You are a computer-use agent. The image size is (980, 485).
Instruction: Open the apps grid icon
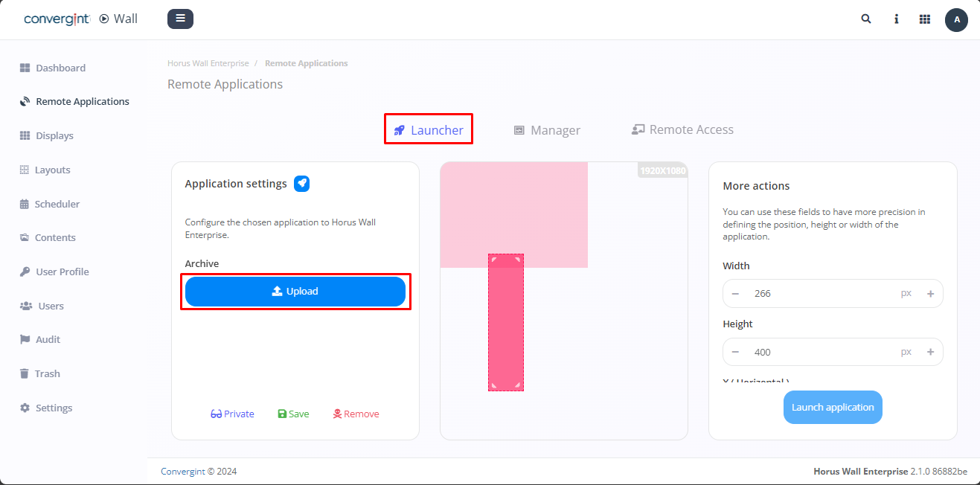[925, 19]
